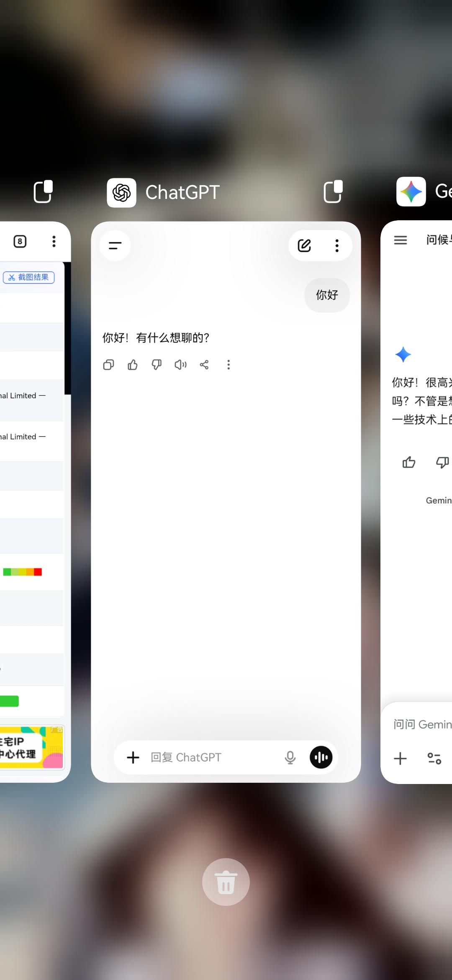The height and width of the screenshot is (980, 452).
Task: Tap the Gemini sparkle response icon
Action: (403, 355)
